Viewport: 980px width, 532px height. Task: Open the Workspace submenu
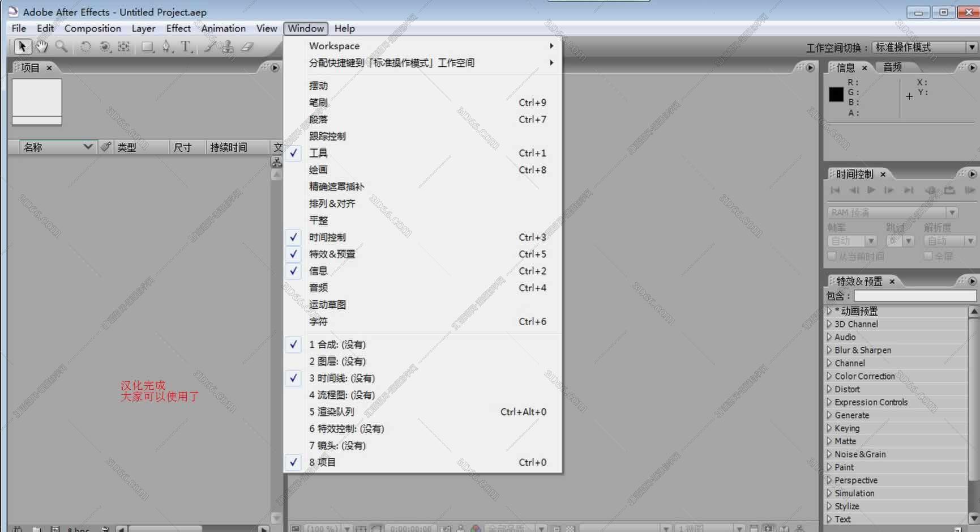tap(423, 46)
